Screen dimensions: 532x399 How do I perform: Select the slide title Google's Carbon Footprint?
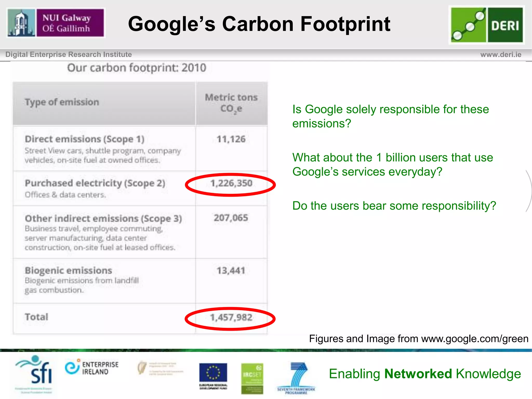pos(259,24)
